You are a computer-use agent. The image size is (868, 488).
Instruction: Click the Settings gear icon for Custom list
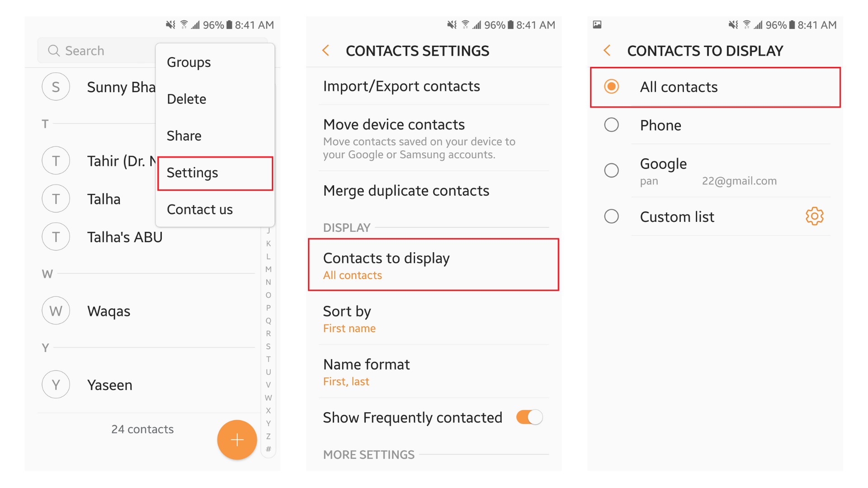(815, 216)
